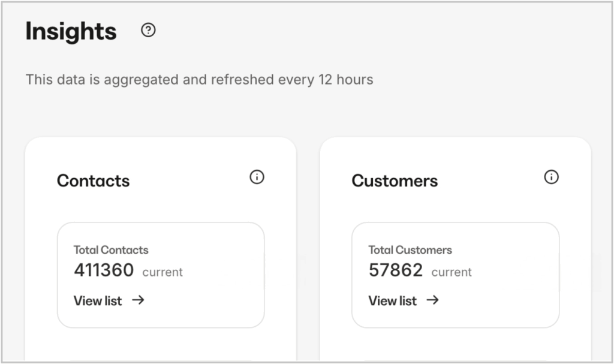Click the data refreshed every 12 hours notice
614x364 pixels.
point(199,80)
